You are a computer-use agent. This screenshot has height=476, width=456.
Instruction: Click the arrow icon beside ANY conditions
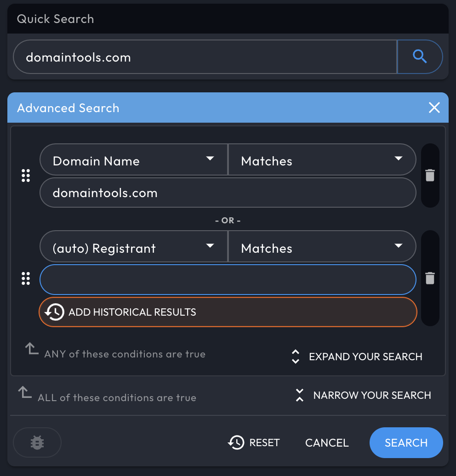pyautogui.click(x=32, y=348)
